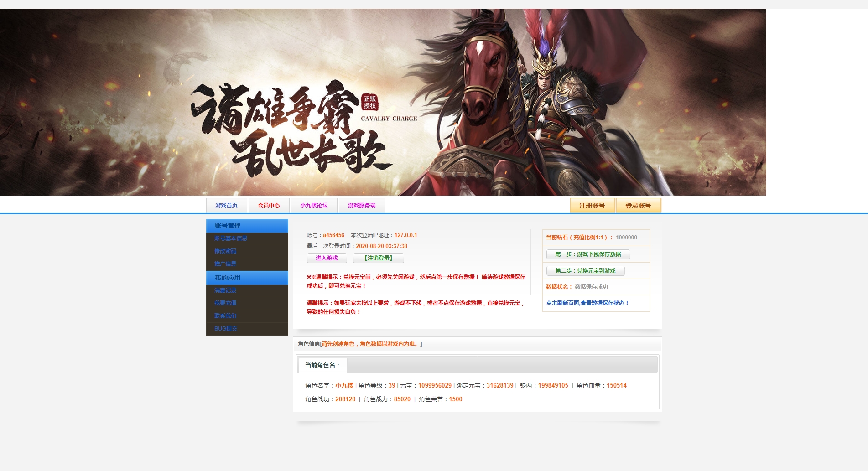Image resolution: width=868 pixels, height=471 pixels.
Task: Click 角色战力 value 85020
Action: (x=402, y=399)
